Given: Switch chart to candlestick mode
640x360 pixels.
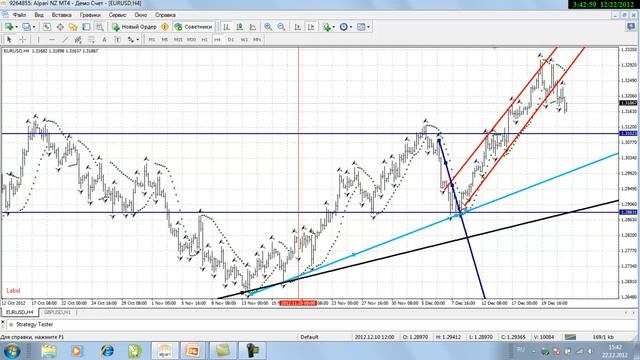Looking at the screenshot, I should (x=240, y=27).
